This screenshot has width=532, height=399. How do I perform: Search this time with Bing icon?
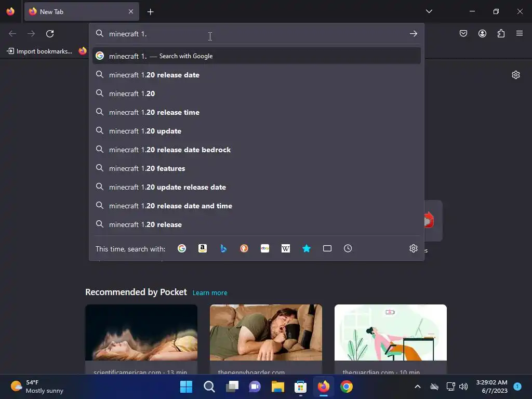tap(223, 248)
